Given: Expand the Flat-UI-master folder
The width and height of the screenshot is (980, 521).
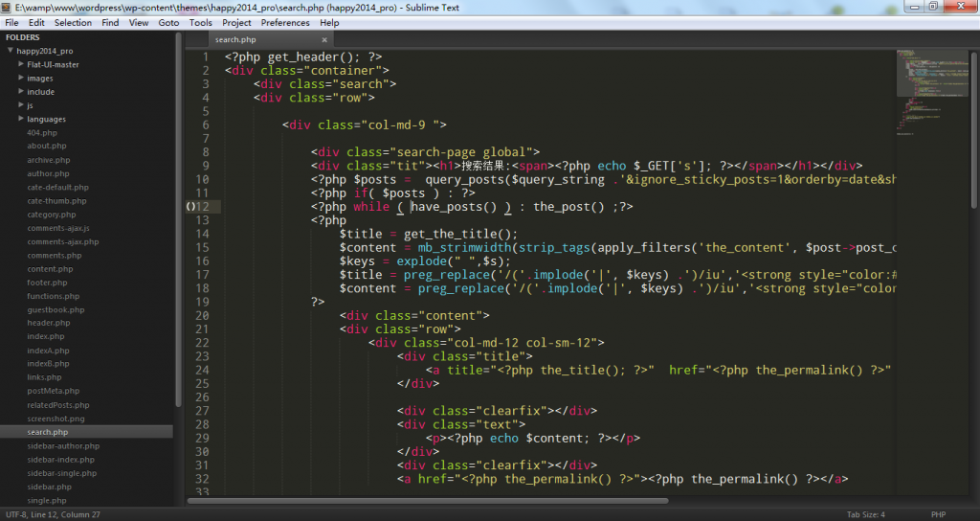Looking at the screenshot, I should (21, 64).
